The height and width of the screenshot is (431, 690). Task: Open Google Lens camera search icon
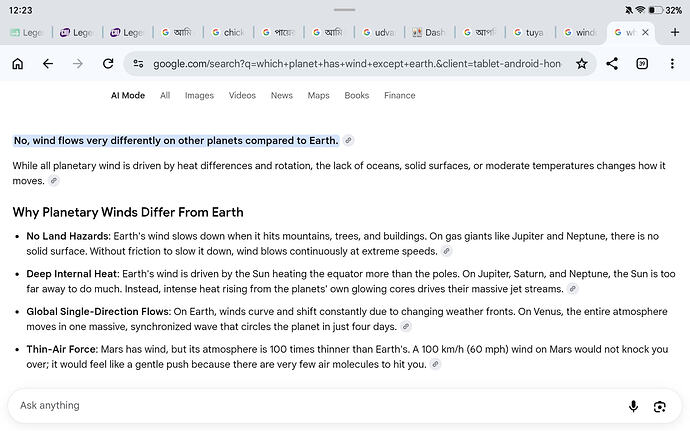click(x=660, y=406)
